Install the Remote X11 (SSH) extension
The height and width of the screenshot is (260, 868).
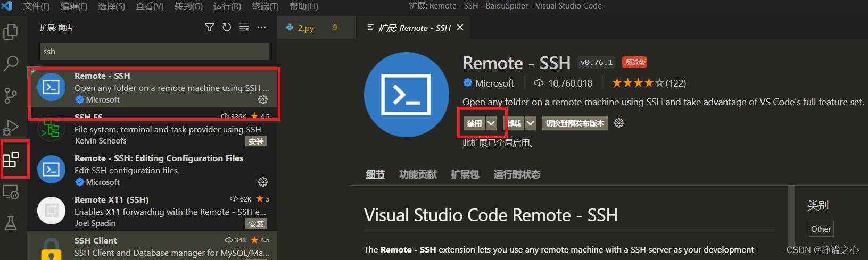(256, 224)
